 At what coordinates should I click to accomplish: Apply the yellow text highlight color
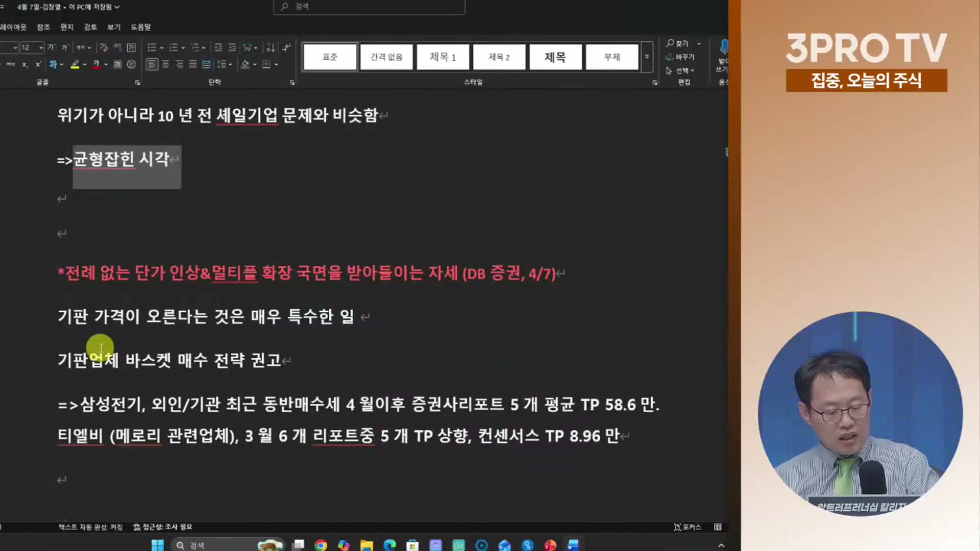(x=75, y=64)
